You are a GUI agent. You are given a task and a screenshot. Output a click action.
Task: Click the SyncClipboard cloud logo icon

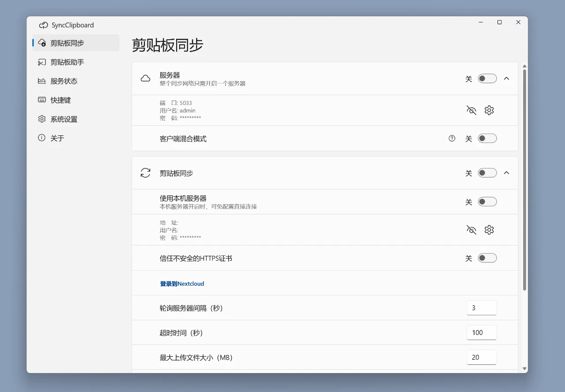point(43,25)
